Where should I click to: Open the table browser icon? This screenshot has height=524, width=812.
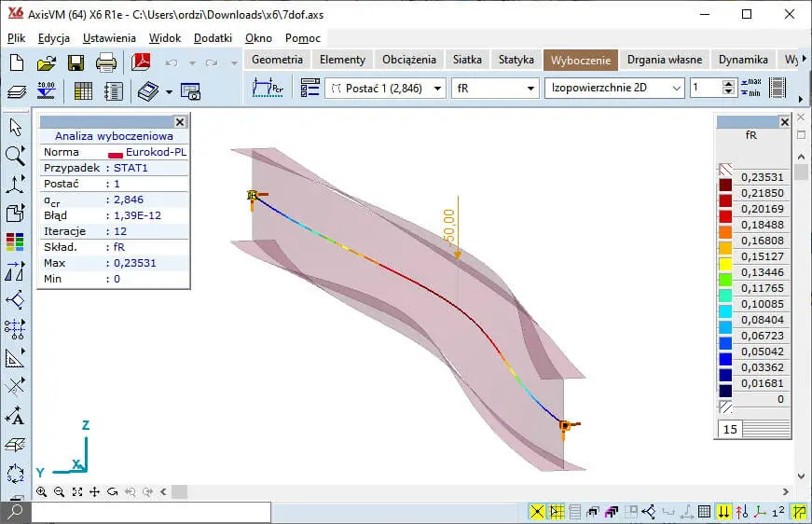tap(83, 91)
